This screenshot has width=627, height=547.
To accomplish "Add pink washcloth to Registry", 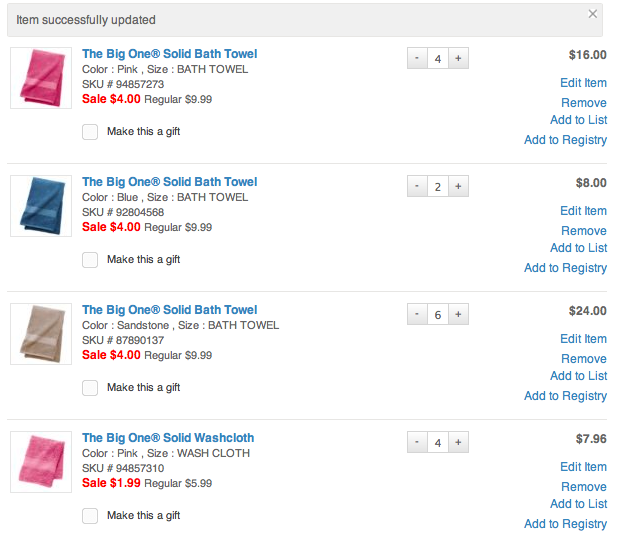I will (565, 524).
